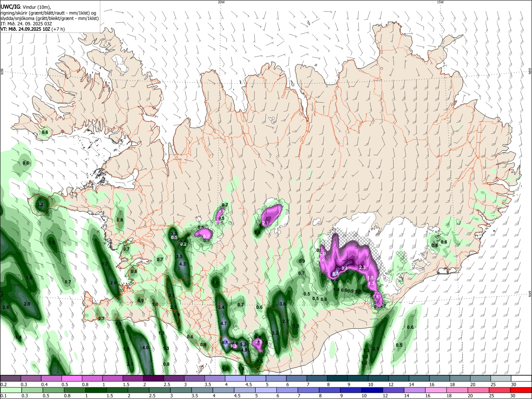Click the top-row legend label '0.2'
The height and width of the screenshot is (399, 532).
(3, 385)
